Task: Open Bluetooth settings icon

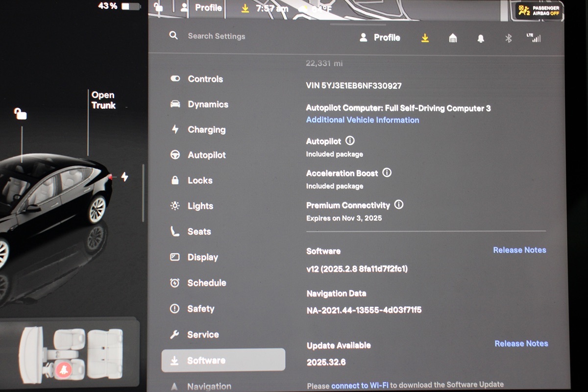Action: [x=508, y=38]
